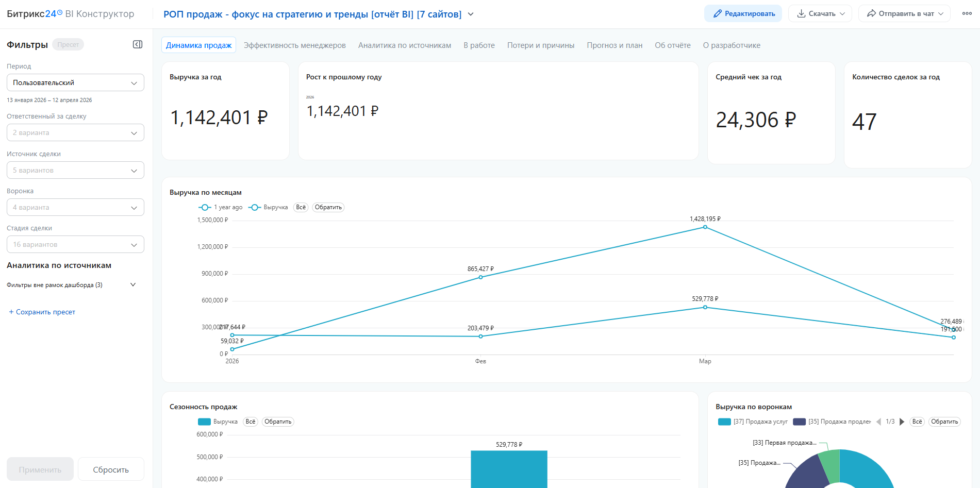Image resolution: width=980 pixels, height=488 pixels.
Task: Toggle 'Выручка' series in seasonality chart legend
Action: (x=218, y=422)
